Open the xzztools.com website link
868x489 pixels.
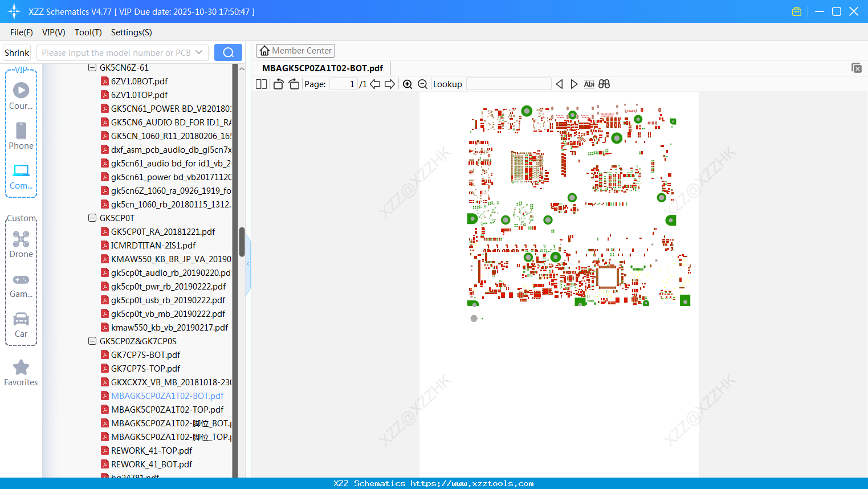point(472,483)
